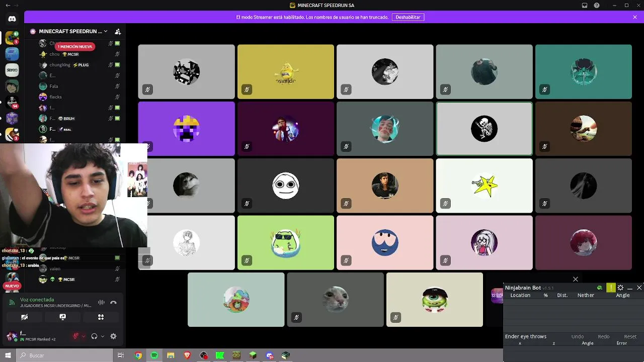Select the green frog with sunglasses tile
644x362 pixels.
pyautogui.click(x=286, y=243)
